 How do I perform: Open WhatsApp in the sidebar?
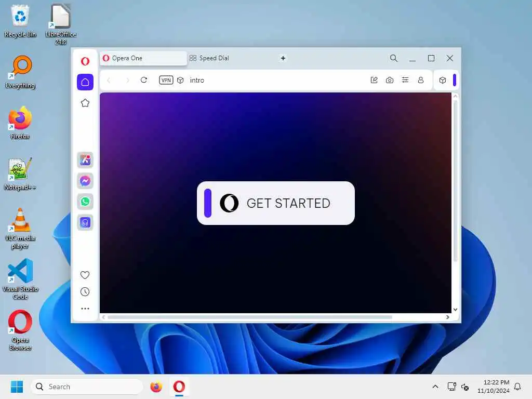pos(85,202)
